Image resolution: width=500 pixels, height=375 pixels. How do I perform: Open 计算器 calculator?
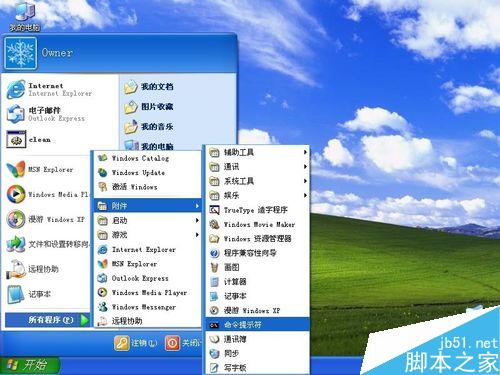point(258,282)
